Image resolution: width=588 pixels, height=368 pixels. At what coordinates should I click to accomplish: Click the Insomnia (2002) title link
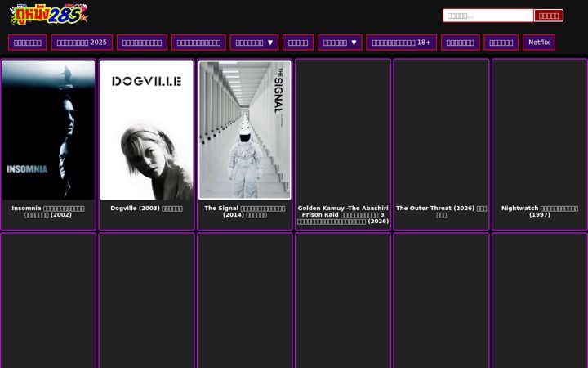click(x=48, y=212)
